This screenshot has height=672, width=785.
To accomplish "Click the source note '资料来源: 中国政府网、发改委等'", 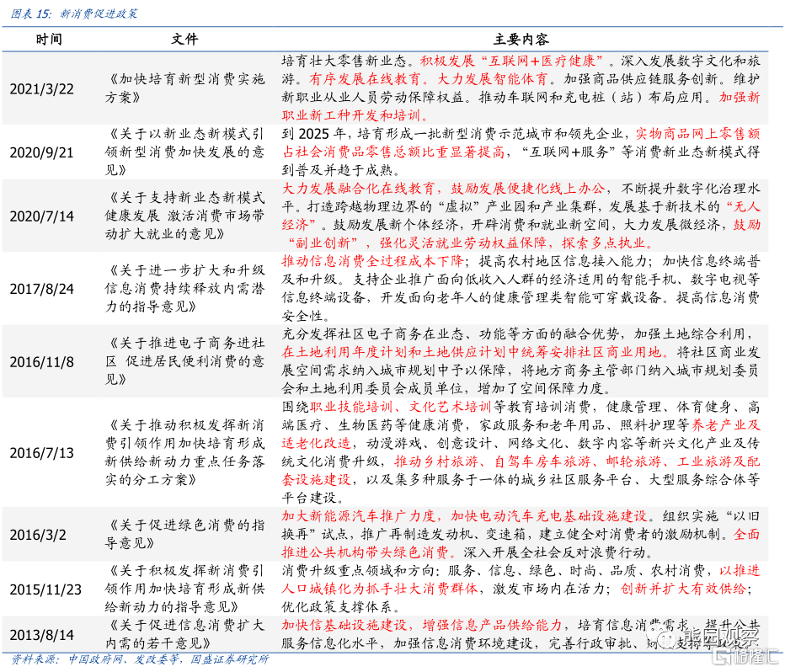I will (x=95, y=659).
